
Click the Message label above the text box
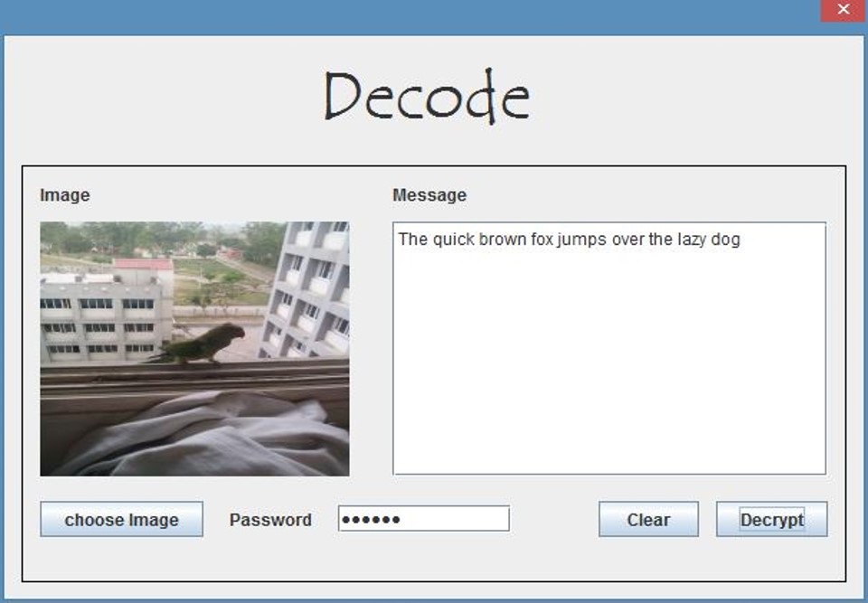pos(429,195)
